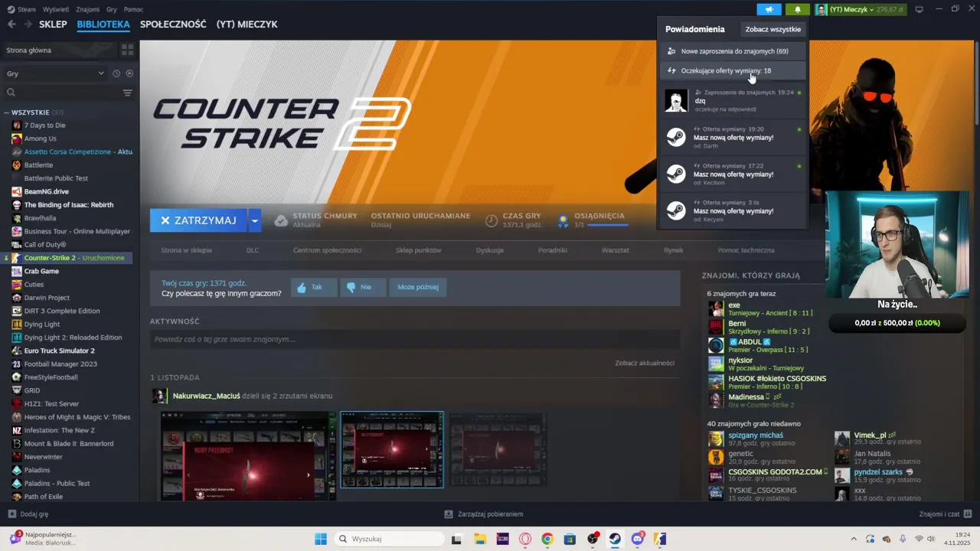Open 'Oczekujące oferty wymiany: 18' notification
Image resolution: width=980 pixels, height=551 pixels.
point(733,70)
